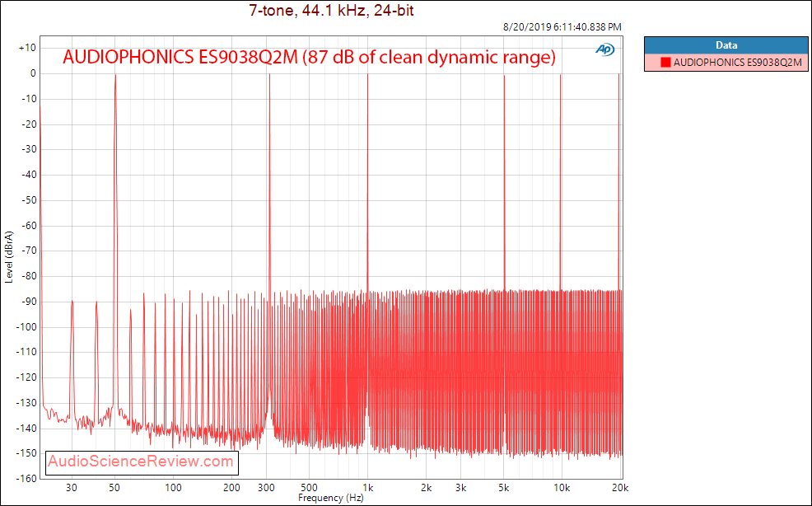The width and height of the screenshot is (812, 506).
Task: Click the "-160" level axis tick label
Action: (x=26, y=479)
